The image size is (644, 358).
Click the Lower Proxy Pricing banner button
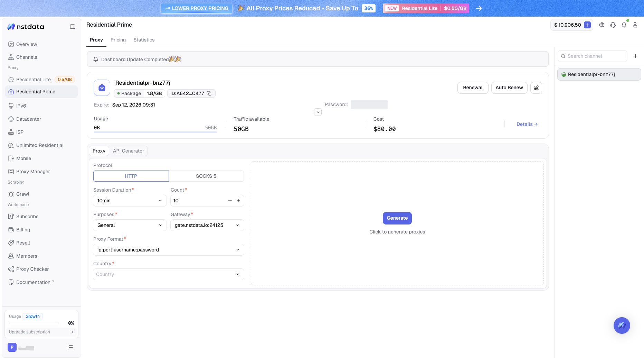click(197, 8)
